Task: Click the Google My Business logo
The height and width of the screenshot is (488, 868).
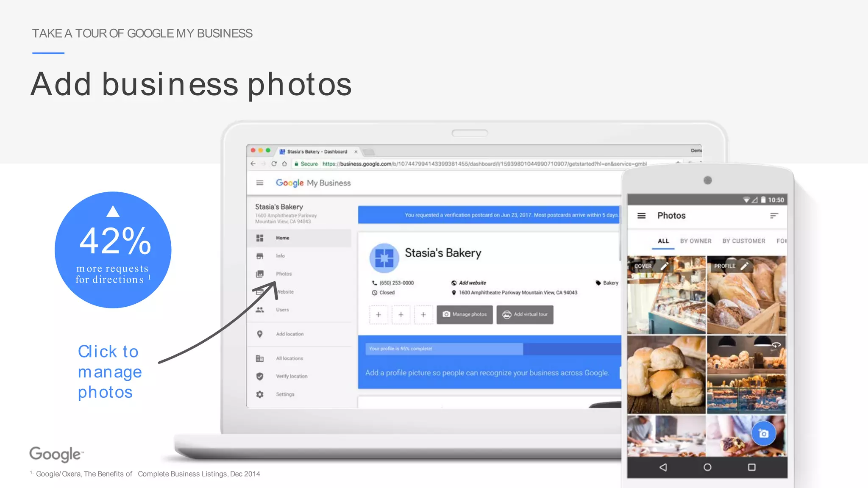Action: pyautogui.click(x=313, y=183)
